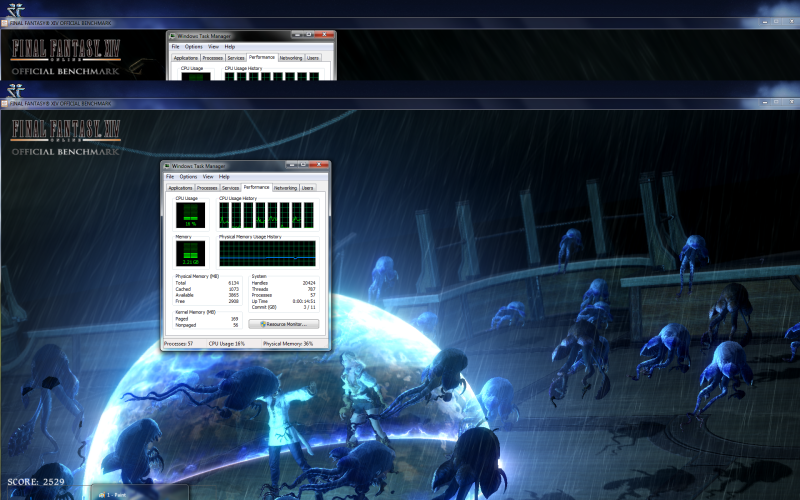Click the Free memory value 2908
Image resolution: width=800 pixels, height=500 pixels.
tap(234, 301)
